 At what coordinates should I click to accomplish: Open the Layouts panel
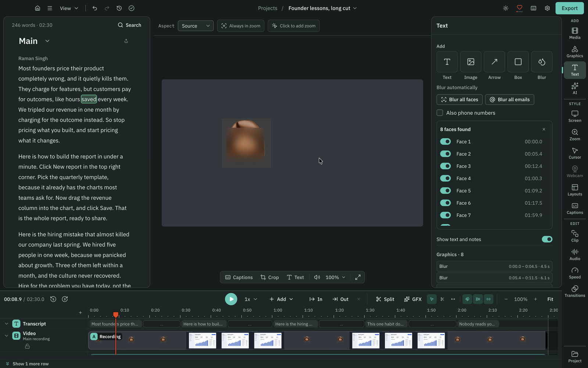(575, 190)
